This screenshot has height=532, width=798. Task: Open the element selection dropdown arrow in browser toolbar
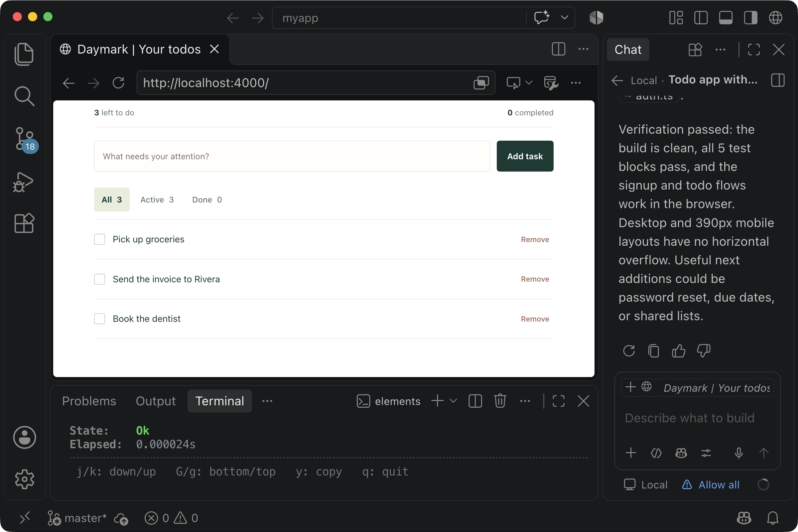(529, 83)
